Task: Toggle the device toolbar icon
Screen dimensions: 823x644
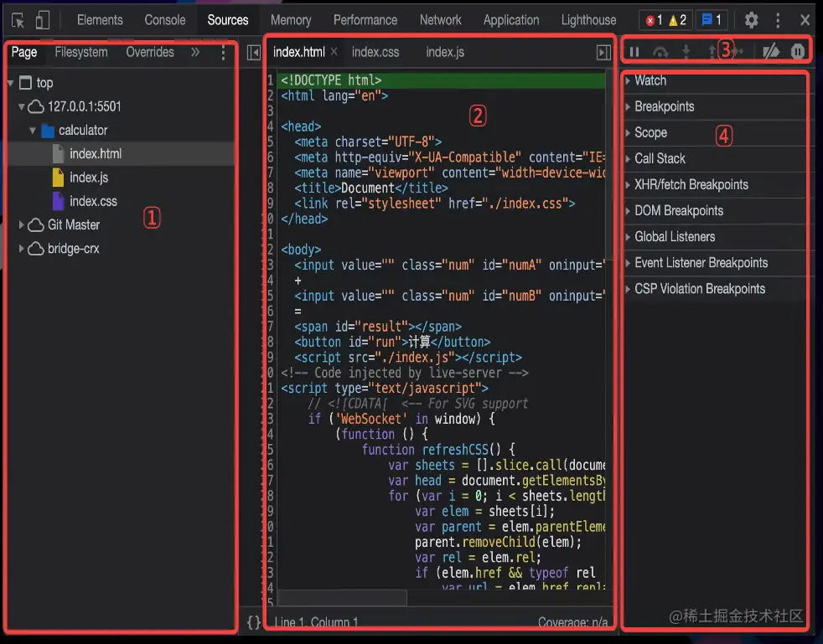Action: (42, 20)
